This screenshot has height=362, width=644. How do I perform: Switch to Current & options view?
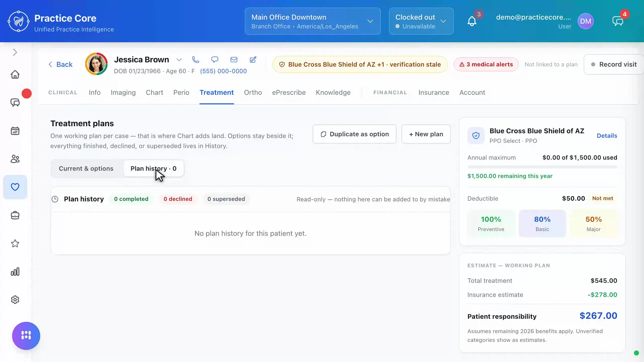pos(86,169)
